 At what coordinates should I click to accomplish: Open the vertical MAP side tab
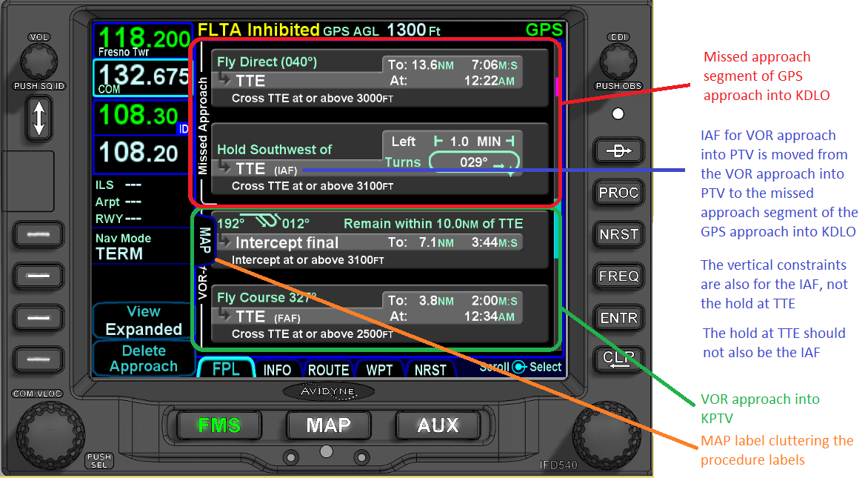point(204,239)
